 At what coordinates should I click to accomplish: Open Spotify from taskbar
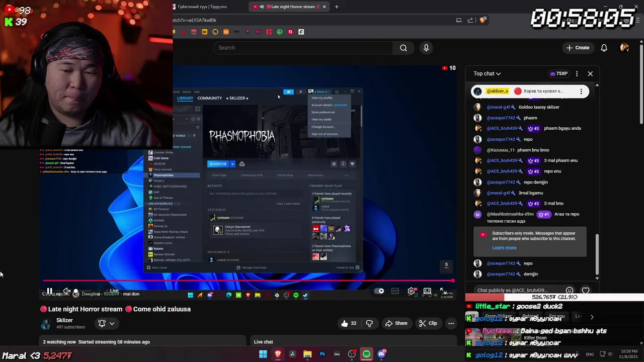pos(366,354)
